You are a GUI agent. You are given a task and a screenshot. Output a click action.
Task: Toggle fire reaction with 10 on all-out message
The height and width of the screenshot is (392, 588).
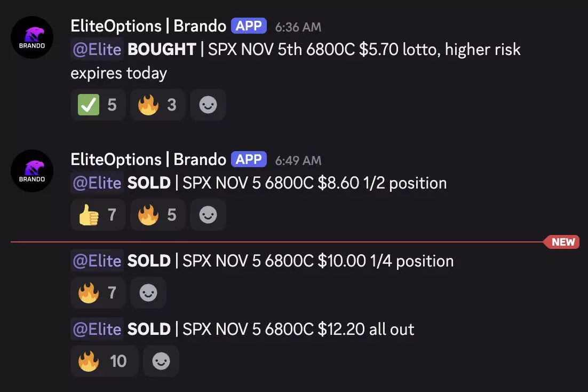[104, 361]
